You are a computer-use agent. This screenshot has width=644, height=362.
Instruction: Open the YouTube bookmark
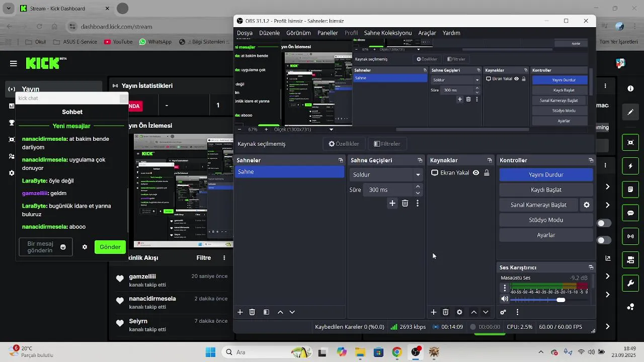coord(118,42)
